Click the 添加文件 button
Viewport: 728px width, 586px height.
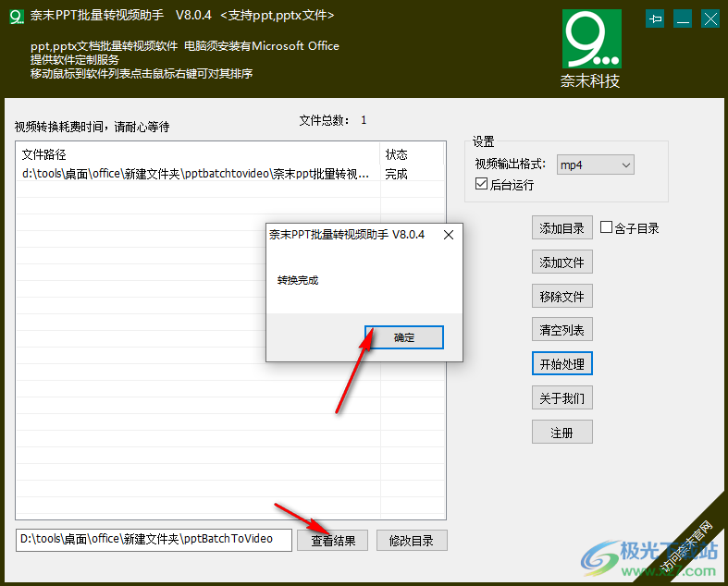(x=561, y=262)
